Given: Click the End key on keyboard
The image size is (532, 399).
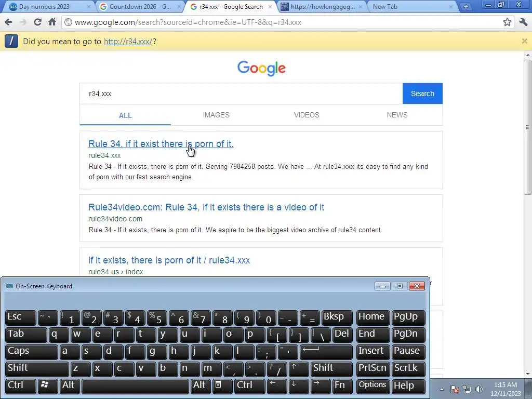Looking at the screenshot, I should click(373, 335).
